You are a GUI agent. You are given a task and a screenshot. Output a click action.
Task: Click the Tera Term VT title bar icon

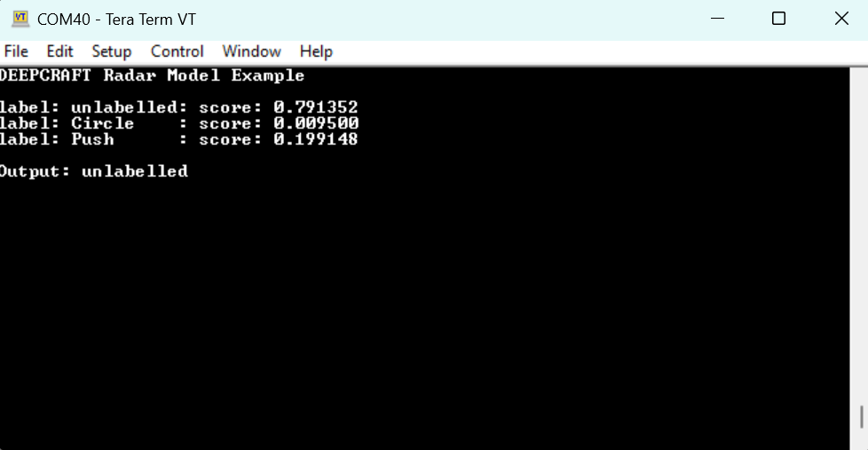tap(20, 18)
